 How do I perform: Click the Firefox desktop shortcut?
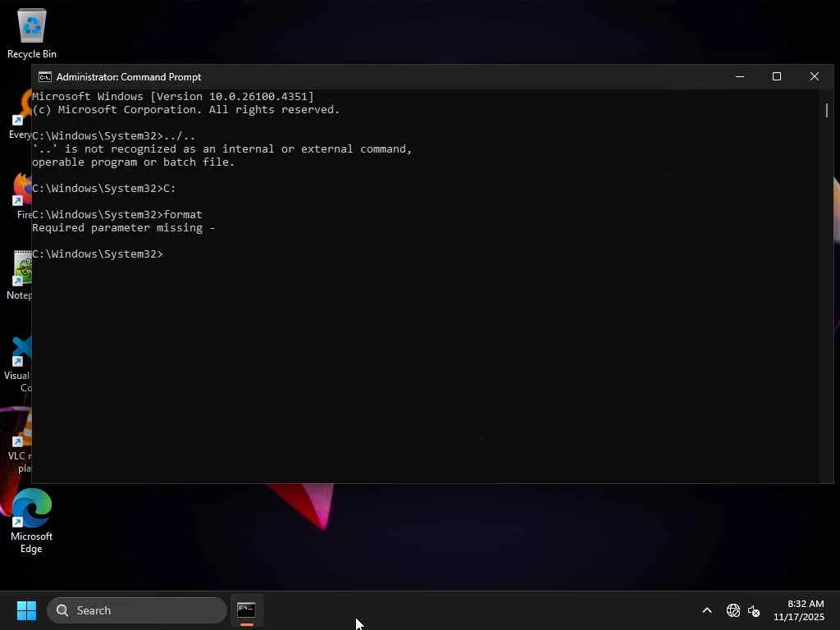(x=21, y=195)
